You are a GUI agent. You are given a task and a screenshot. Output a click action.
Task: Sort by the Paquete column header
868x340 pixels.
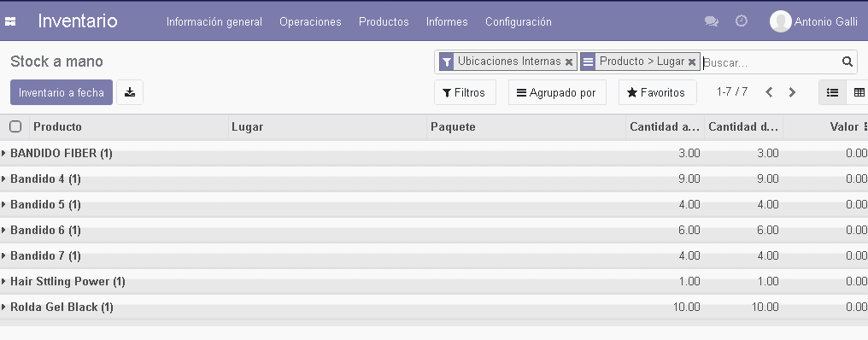tap(453, 126)
